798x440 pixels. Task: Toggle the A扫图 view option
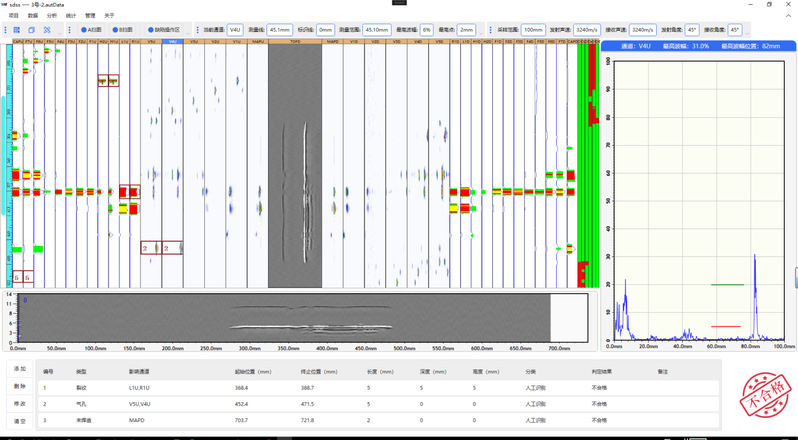click(92, 30)
